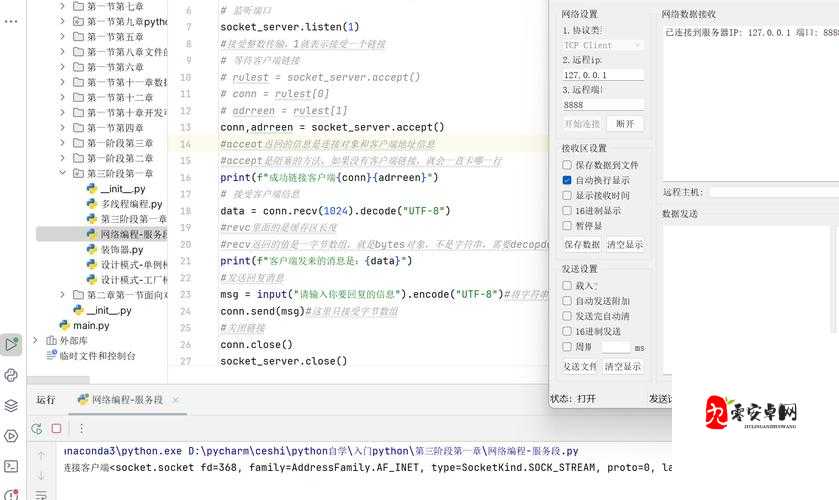Open the Terminal icon in left sidebar

pyautogui.click(x=11, y=466)
